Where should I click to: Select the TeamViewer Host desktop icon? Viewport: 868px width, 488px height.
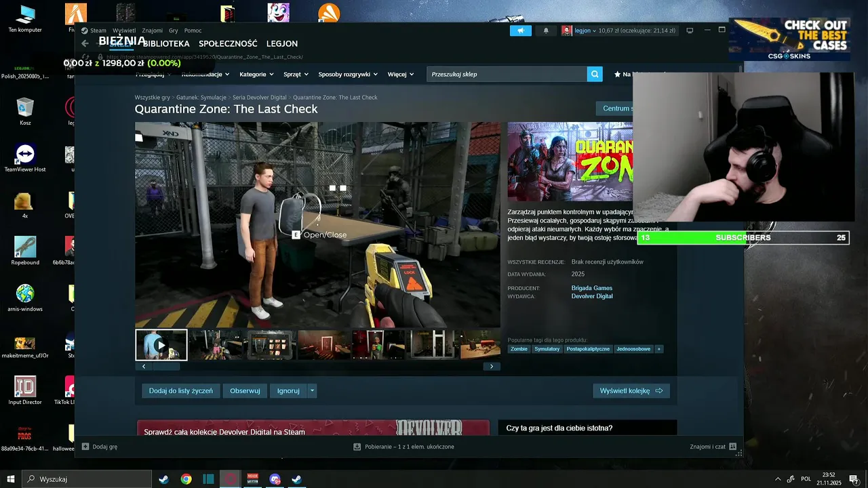coord(25,158)
